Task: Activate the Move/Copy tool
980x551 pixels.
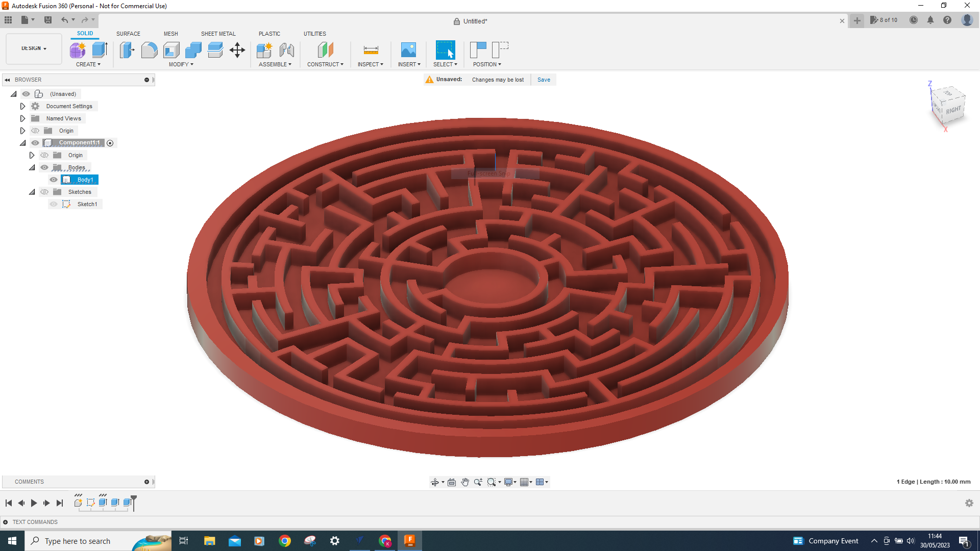Action: click(x=237, y=51)
